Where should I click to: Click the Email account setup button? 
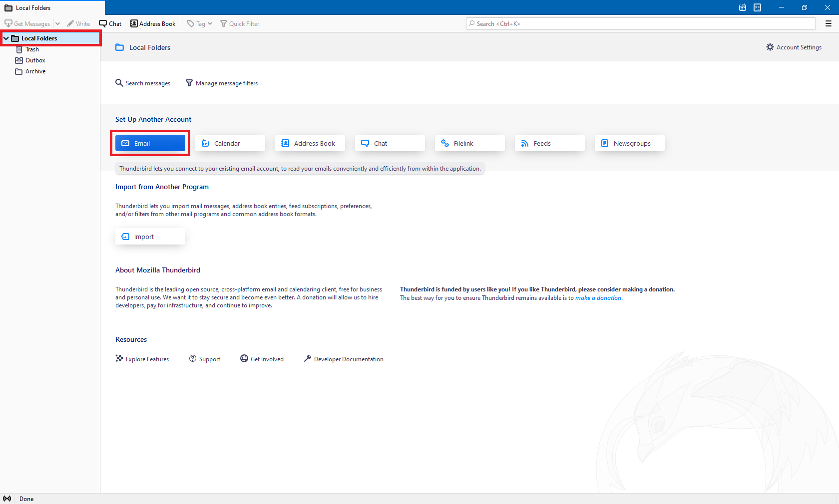point(150,143)
